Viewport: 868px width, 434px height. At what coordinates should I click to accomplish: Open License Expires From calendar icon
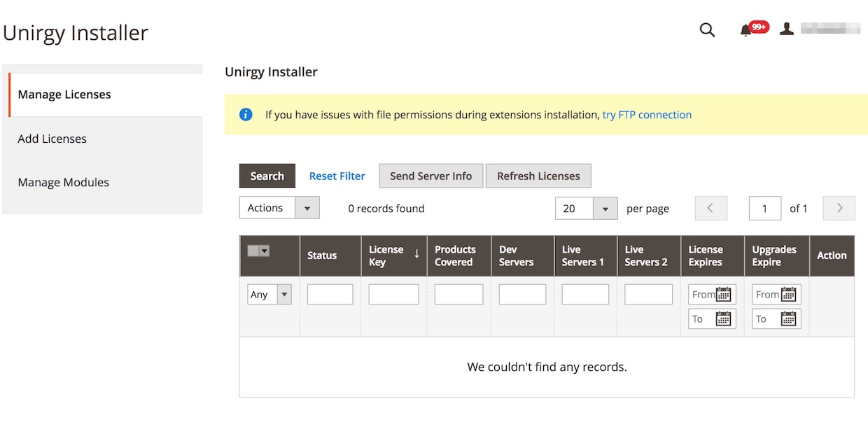click(x=724, y=294)
